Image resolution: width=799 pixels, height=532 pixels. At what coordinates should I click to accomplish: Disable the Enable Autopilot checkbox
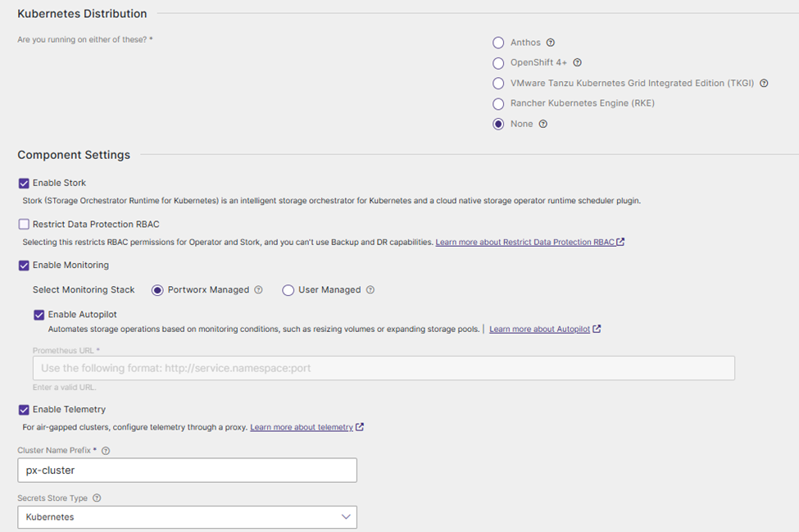[39, 315]
